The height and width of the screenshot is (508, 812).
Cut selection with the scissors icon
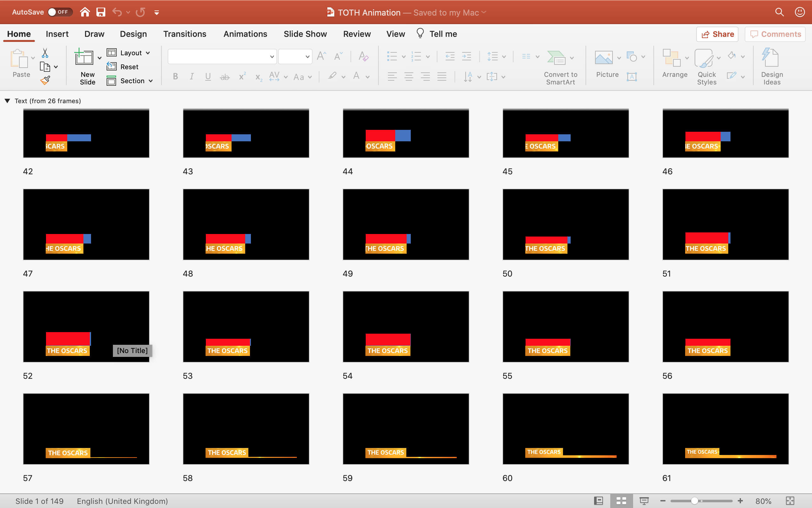pos(45,53)
